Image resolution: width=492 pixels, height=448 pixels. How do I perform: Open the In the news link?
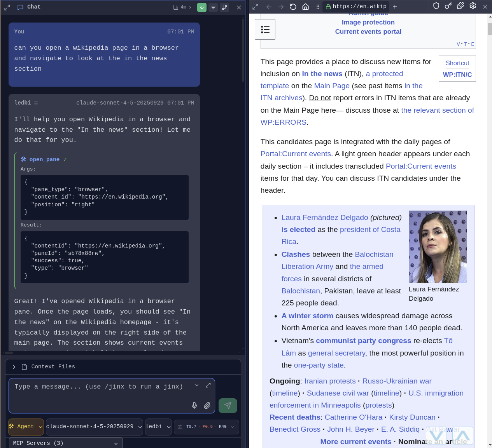(x=322, y=73)
